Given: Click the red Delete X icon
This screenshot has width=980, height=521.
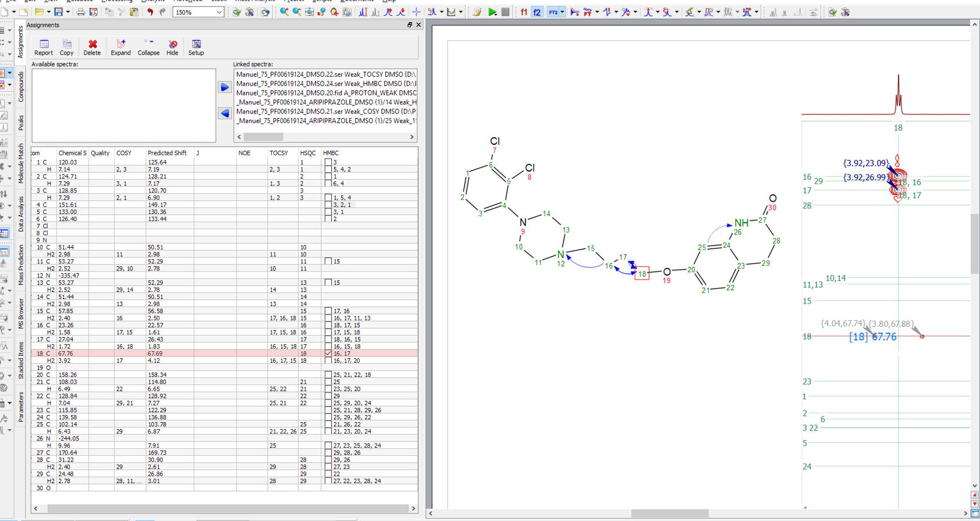Looking at the screenshot, I should [92, 48].
